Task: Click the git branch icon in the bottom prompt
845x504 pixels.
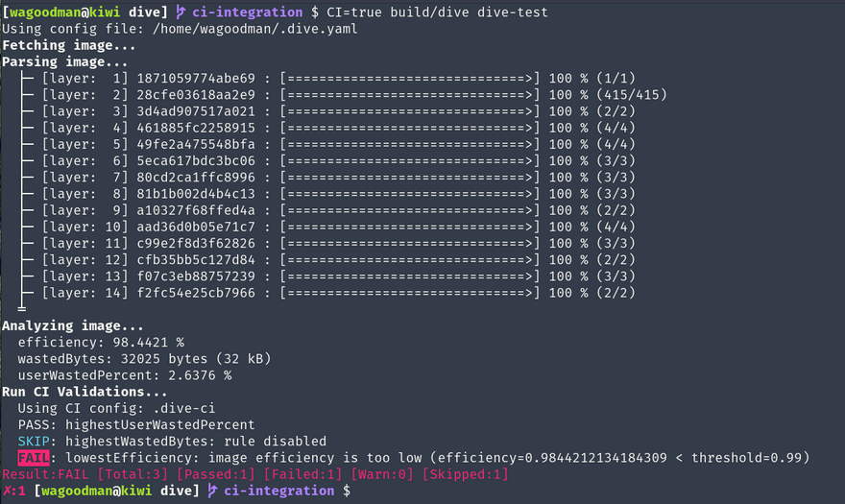Action: point(212,491)
